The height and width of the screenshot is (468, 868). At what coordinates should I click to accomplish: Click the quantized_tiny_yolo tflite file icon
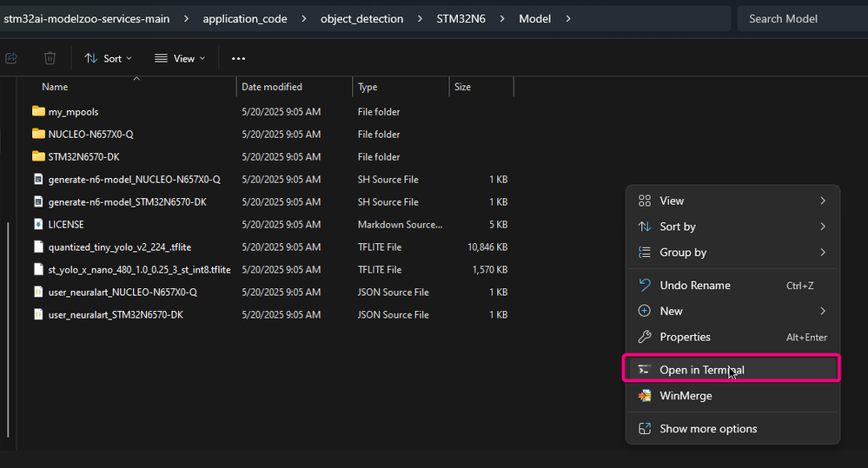pyautogui.click(x=38, y=247)
